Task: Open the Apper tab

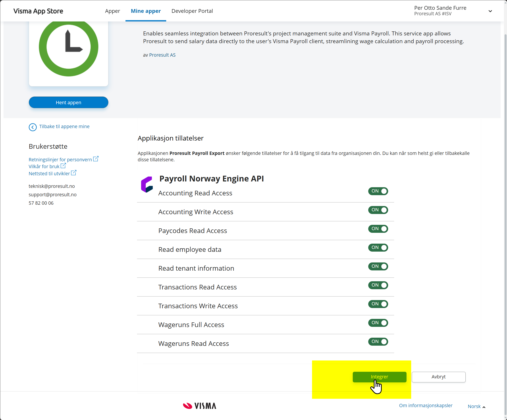Action: (x=112, y=11)
